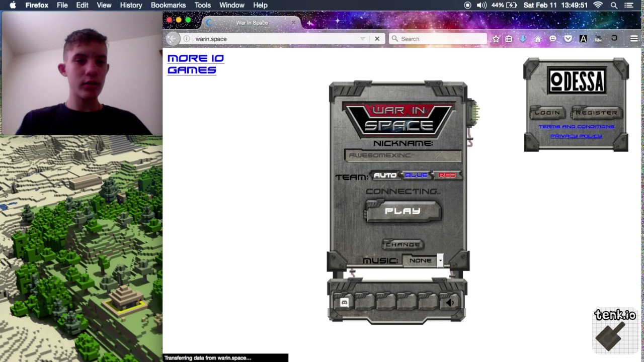Open the YouTube extension icon
Image resolution: width=644 pixels, height=362 pixels.
point(598,39)
